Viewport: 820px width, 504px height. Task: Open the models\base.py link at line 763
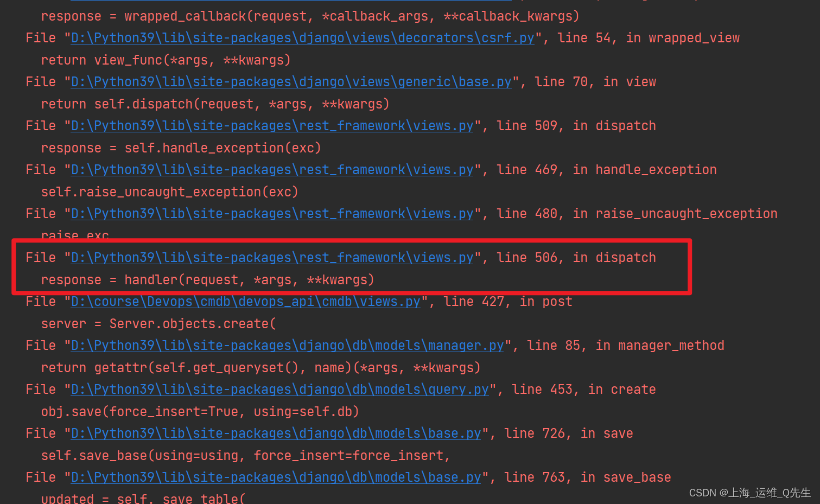click(276, 477)
